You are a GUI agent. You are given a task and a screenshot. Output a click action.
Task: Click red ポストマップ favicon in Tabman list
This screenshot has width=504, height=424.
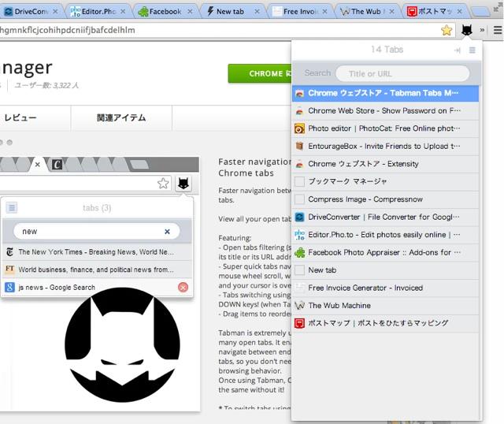tap(299, 323)
